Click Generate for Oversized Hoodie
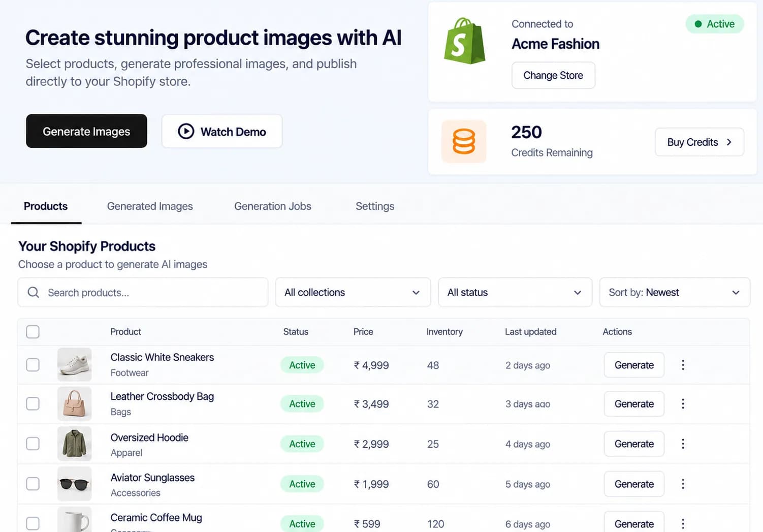 [x=634, y=444]
